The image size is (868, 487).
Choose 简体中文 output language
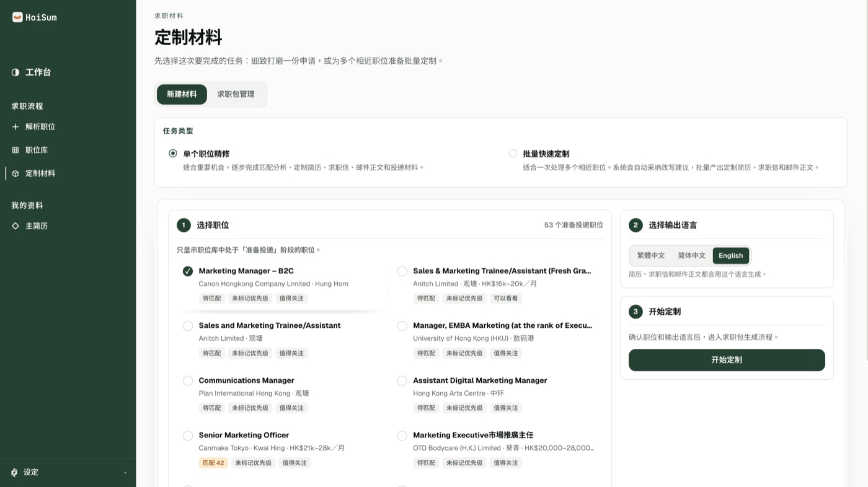(691, 255)
